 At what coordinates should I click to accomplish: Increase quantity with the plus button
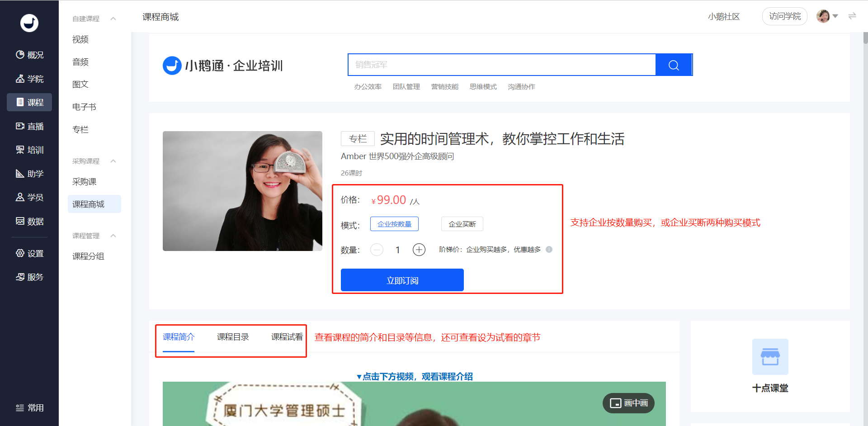point(419,250)
